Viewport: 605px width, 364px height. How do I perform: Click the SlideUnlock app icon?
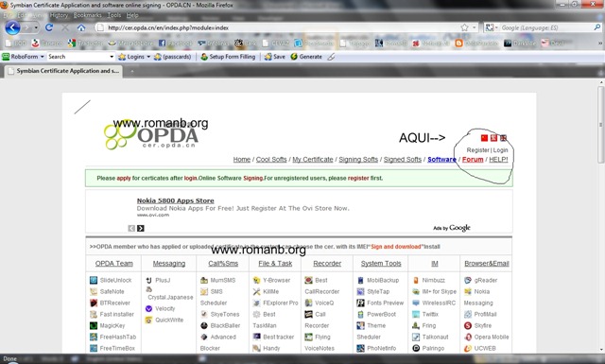click(94, 280)
